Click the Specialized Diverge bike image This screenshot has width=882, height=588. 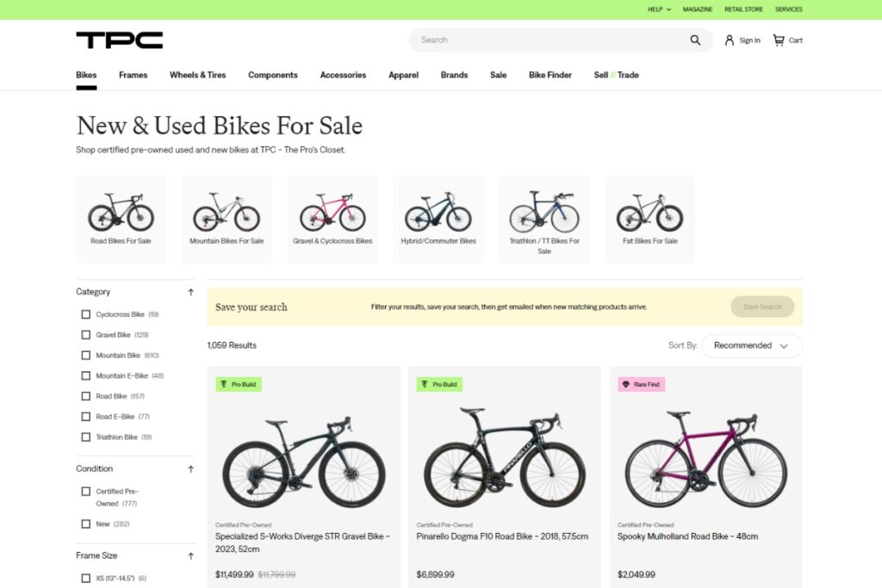point(304,462)
